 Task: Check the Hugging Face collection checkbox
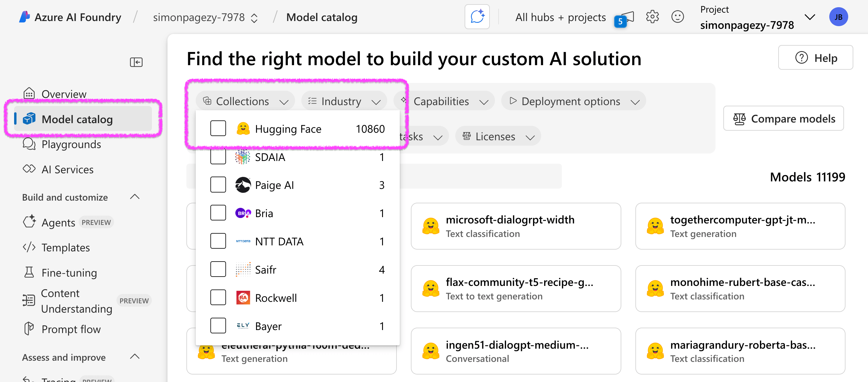218,128
